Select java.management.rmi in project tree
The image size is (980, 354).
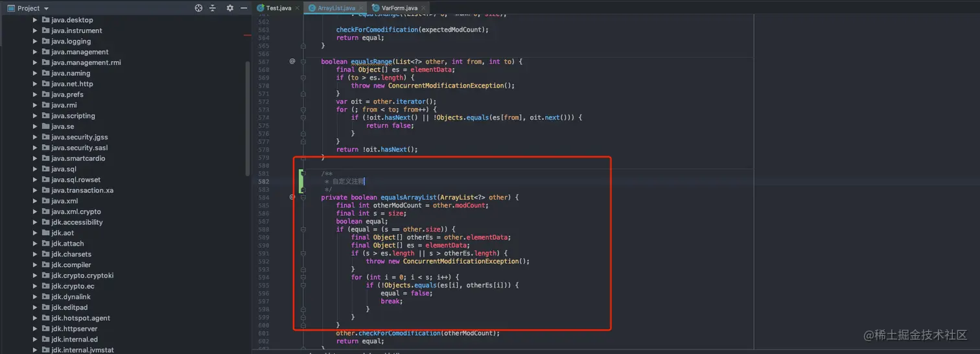pyautogui.click(x=86, y=63)
